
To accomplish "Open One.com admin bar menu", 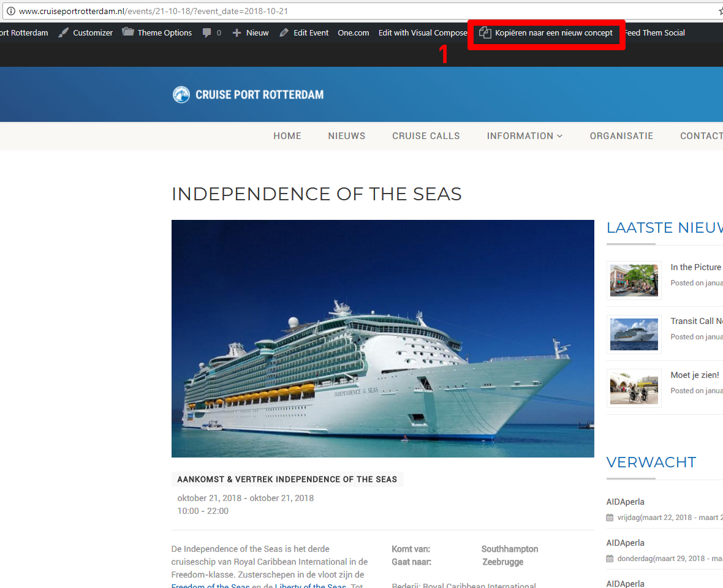I will point(353,32).
